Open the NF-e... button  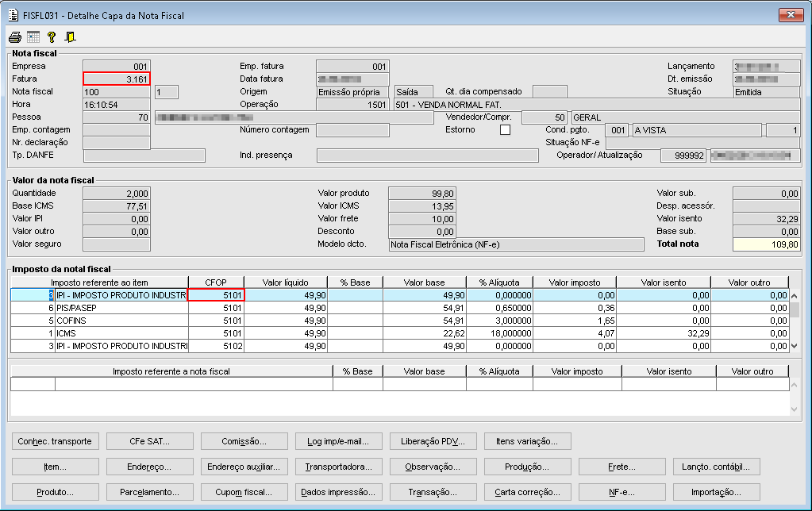[x=622, y=493]
